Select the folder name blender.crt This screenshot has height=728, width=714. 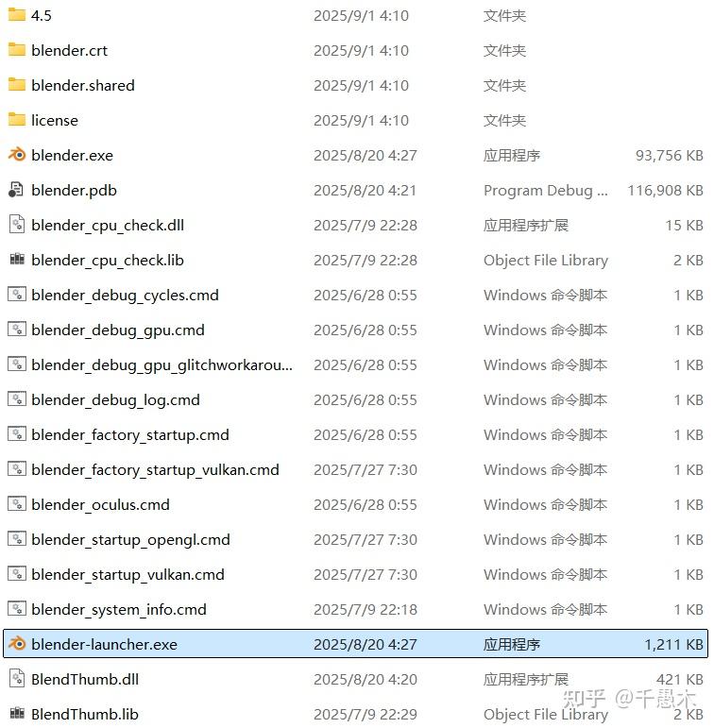(x=69, y=51)
